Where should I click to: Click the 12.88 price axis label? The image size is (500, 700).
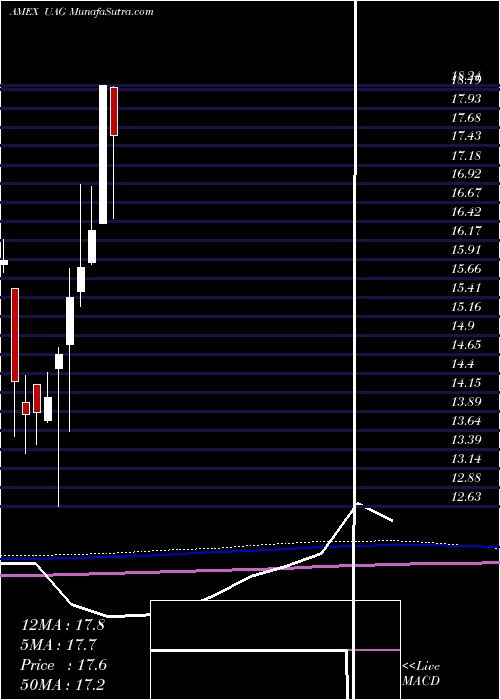coord(466,478)
